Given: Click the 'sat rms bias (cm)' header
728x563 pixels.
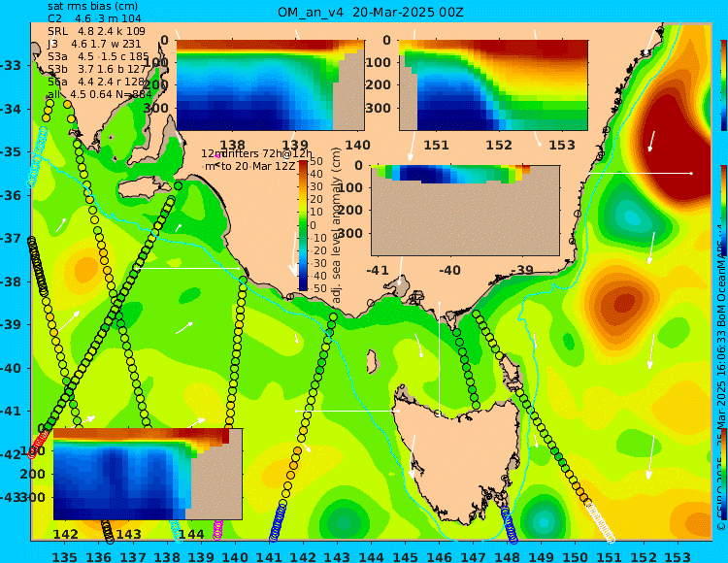Looking at the screenshot, I should click(92, 7).
